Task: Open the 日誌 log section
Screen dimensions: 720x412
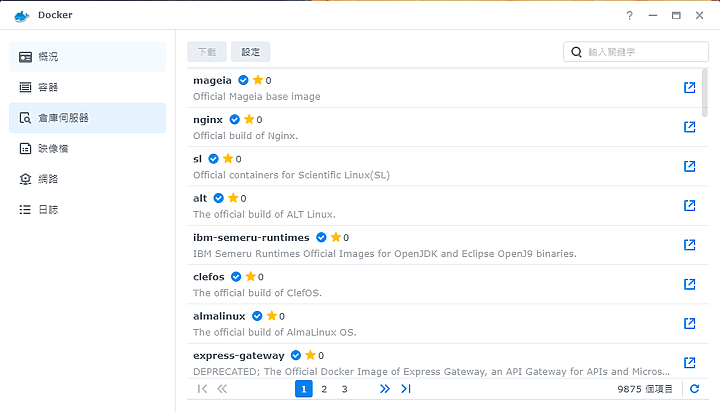Action: [x=87, y=209]
